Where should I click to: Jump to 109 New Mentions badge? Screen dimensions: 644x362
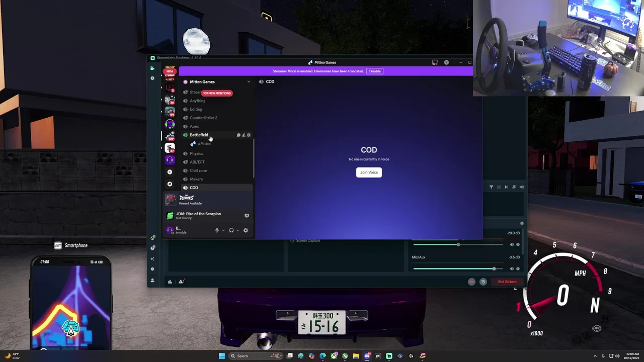217,93
